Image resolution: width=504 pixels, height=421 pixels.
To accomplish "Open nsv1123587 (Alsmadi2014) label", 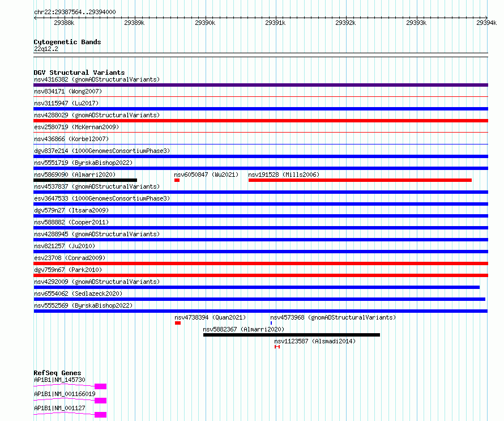I will tap(315, 341).
